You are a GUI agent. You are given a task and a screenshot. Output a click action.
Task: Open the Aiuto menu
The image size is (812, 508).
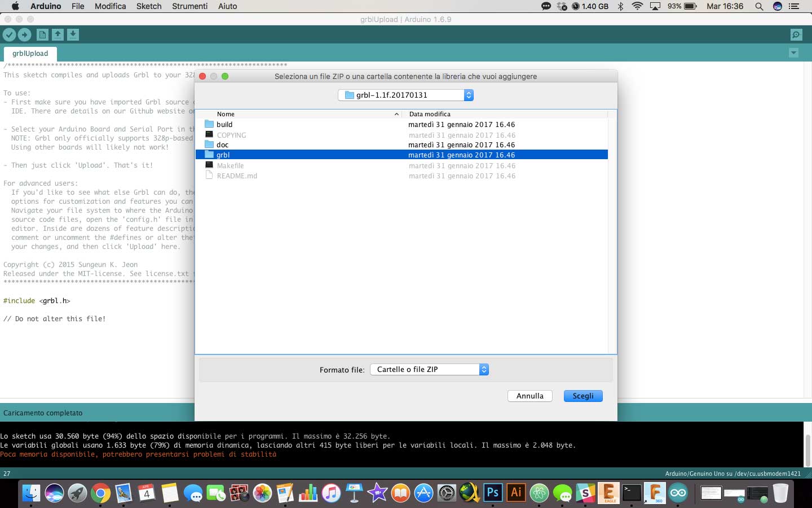pos(227,6)
